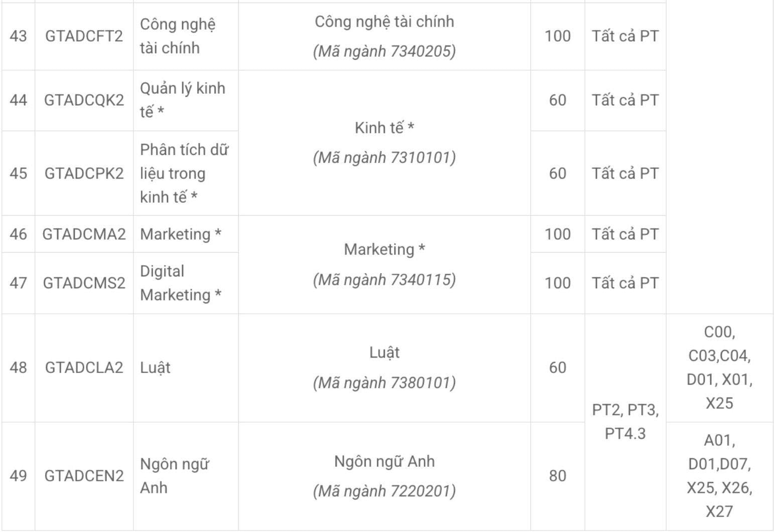
Task: Click the 'Mã ngành 7220201' major code
Action: (384, 491)
